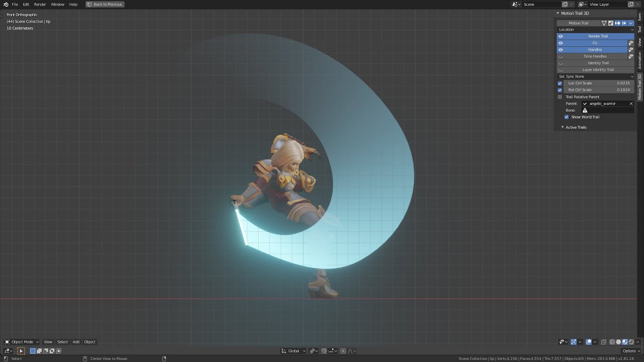Open the Location dropdown
Viewport: 644px width, 362px height.
pyautogui.click(x=596, y=30)
